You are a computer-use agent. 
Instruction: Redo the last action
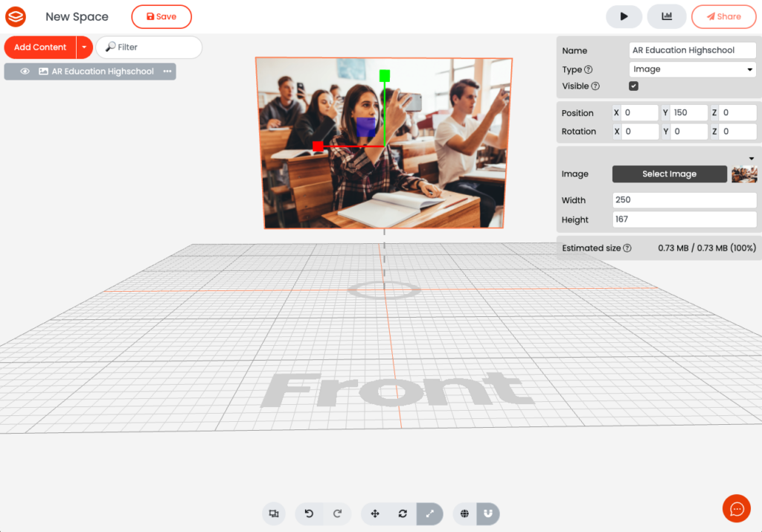pyautogui.click(x=337, y=513)
